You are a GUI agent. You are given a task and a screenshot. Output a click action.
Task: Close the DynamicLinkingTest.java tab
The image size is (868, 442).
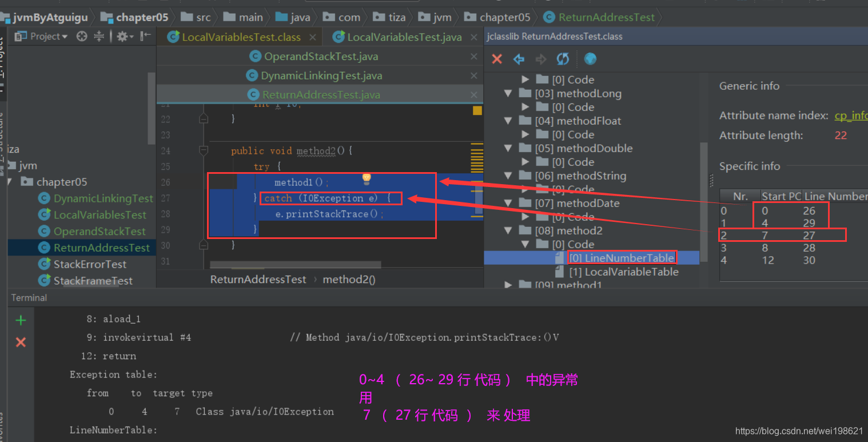click(x=473, y=75)
